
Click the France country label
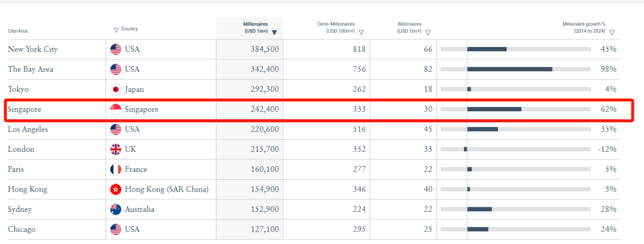click(136, 170)
